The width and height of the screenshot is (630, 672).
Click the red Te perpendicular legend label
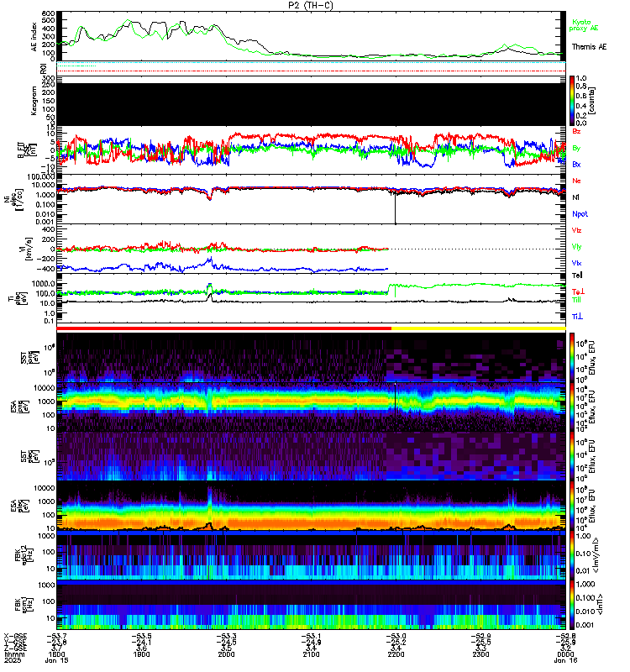578,291
